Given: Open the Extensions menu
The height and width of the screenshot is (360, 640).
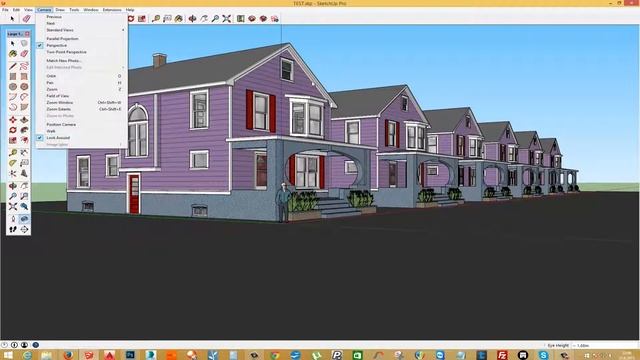Looking at the screenshot, I should (112, 10).
